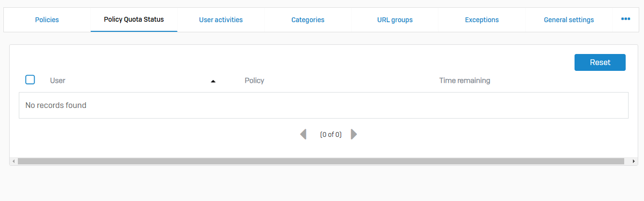The image size is (644, 201).
Task: Tick the select-all checkbox beside User
Action: pos(30,80)
